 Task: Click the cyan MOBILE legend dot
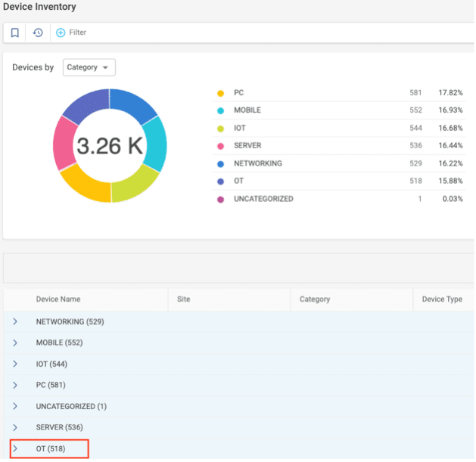(221, 110)
